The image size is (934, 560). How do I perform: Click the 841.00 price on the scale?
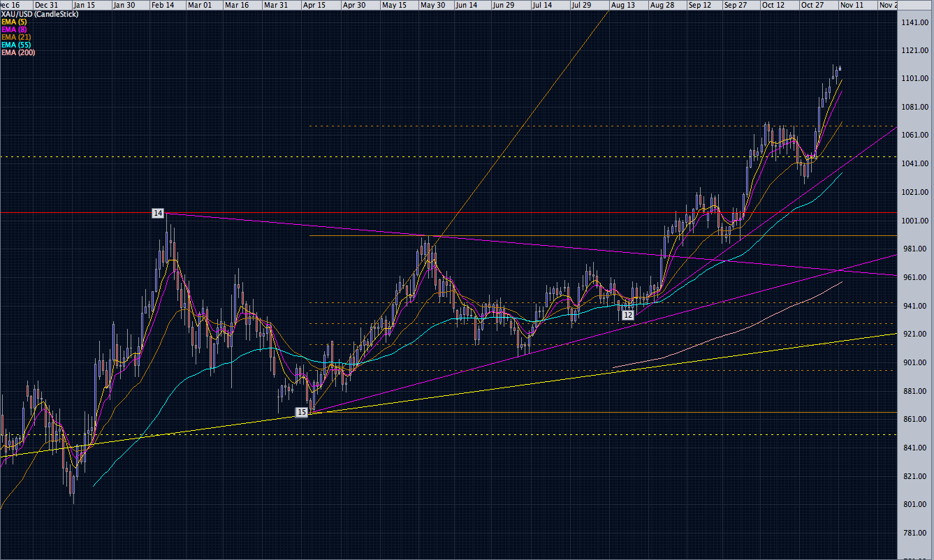917,448
